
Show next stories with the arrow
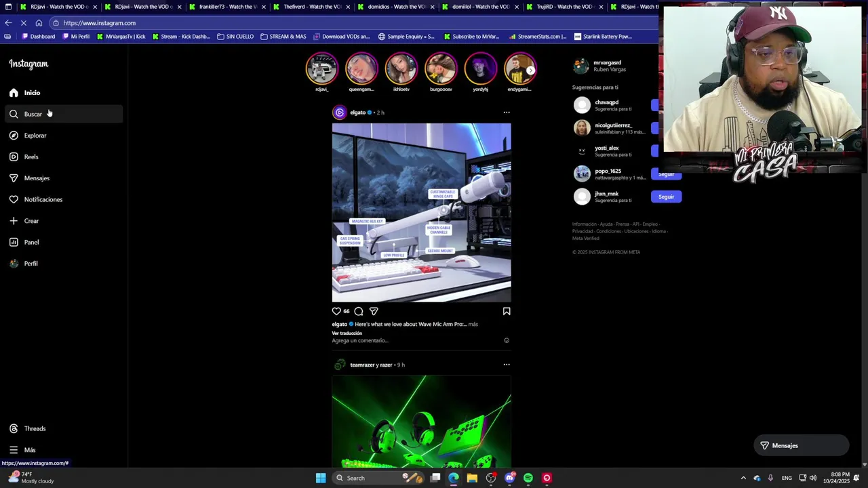pyautogui.click(x=531, y=70)
